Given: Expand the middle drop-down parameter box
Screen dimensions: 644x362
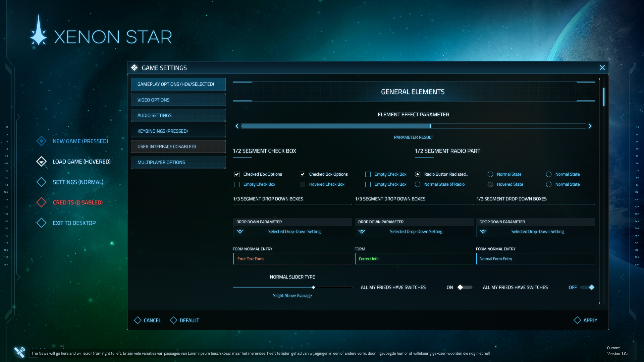Looking at the screenshot, I should tap(416, 231).
